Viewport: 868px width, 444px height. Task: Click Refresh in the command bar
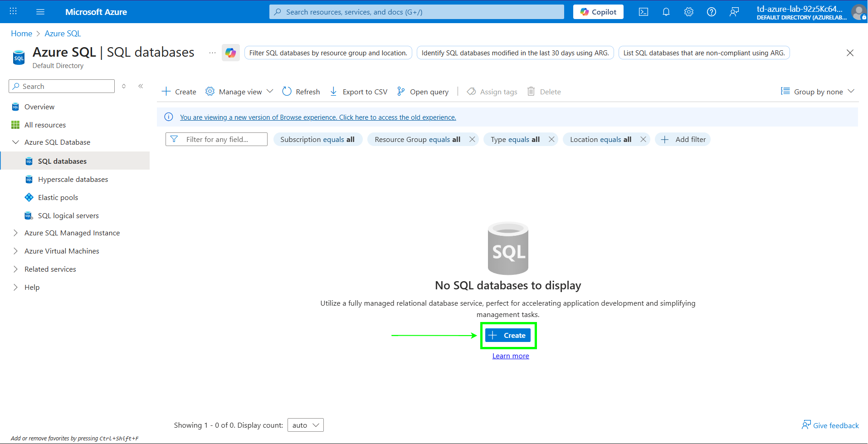pos(301,92)
